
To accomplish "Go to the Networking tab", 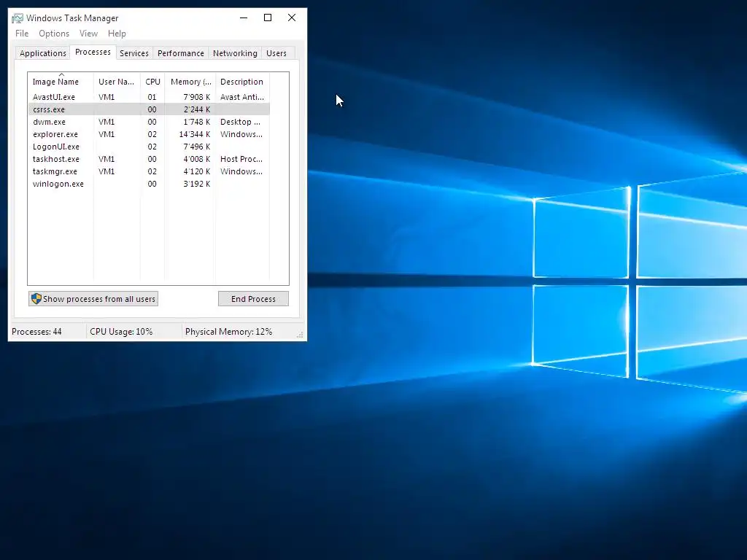I will (x=235, y=53).
